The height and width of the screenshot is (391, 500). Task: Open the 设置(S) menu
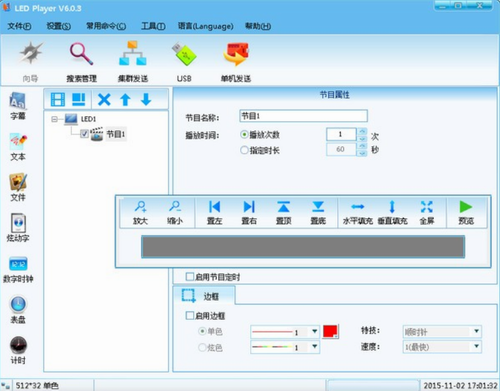click(x=59, y=26)
